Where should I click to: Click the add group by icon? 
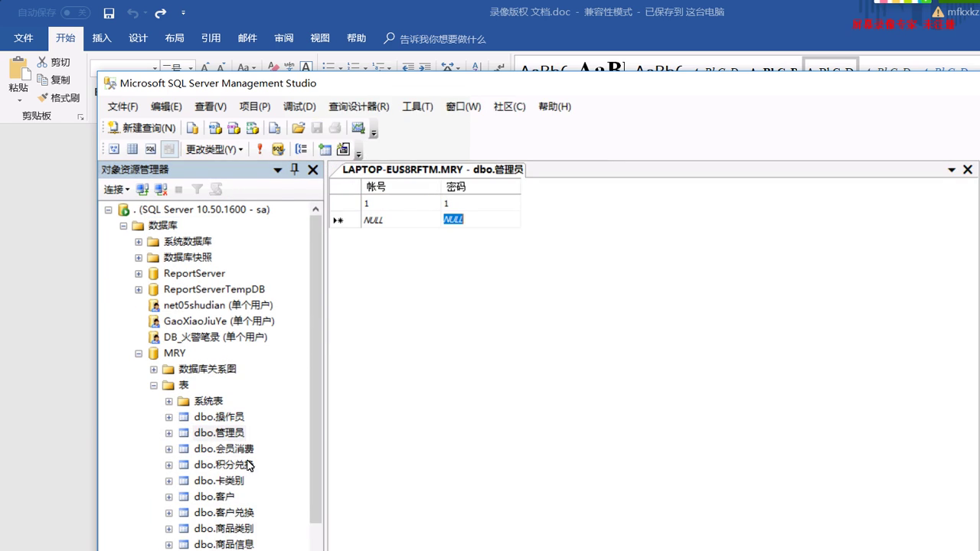tap(302, 149)
